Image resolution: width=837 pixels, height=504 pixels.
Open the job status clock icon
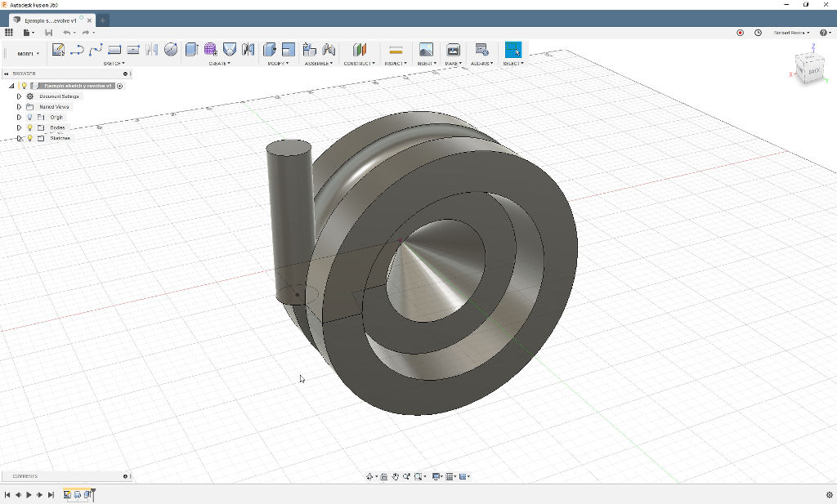[758, 33]
